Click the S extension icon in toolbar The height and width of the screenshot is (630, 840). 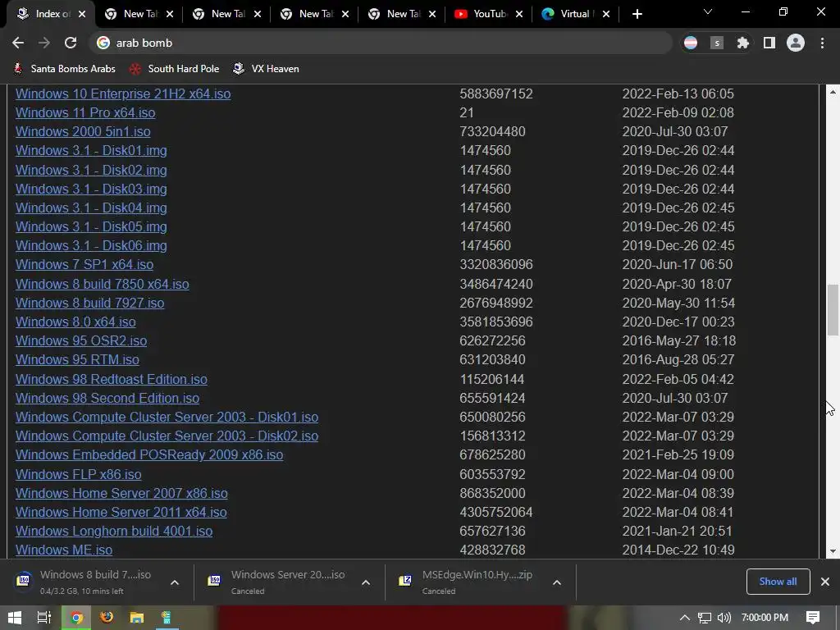coord(717,43)
